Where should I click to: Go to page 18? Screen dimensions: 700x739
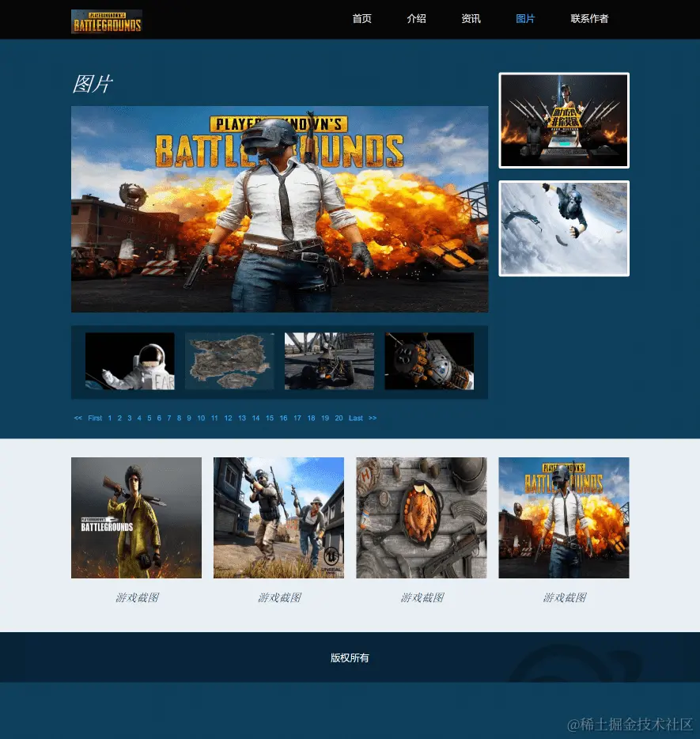click(312, 418)
